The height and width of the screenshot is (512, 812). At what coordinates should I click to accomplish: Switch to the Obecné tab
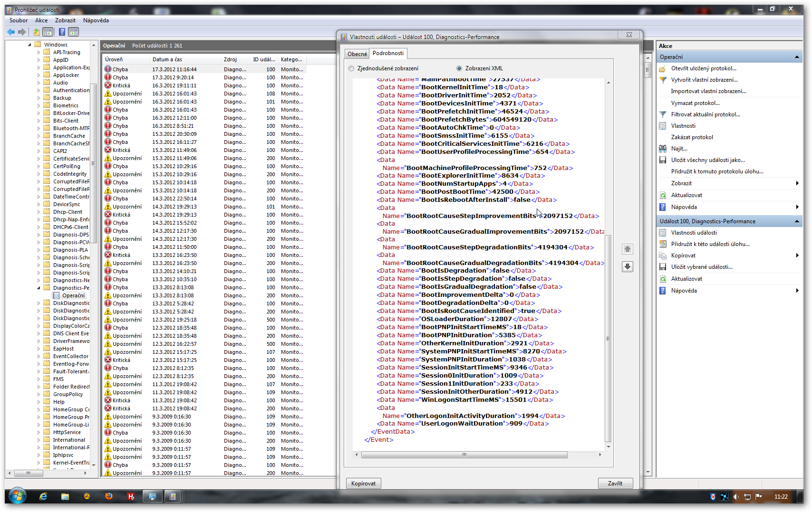pyautogui.click(x=357, y=54)
